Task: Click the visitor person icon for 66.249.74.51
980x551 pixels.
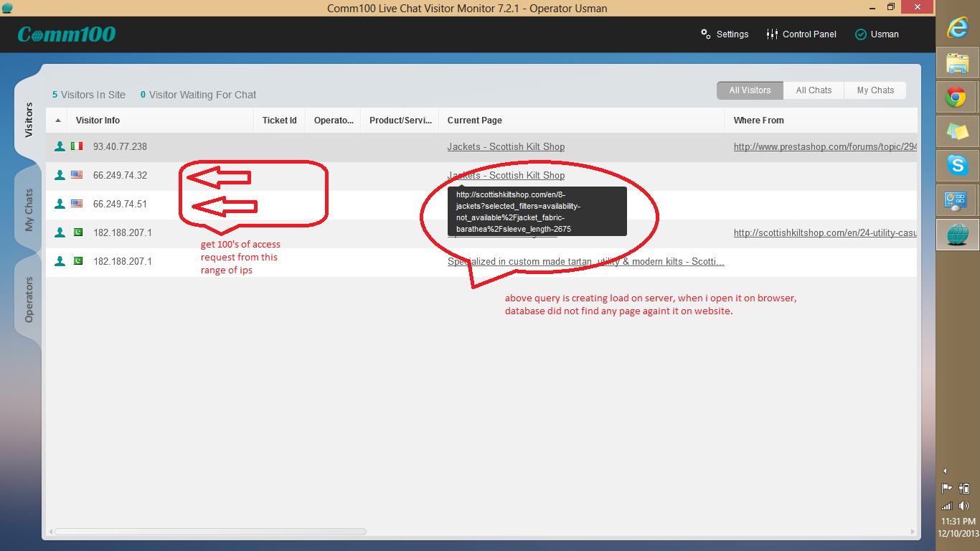Action: 60,204
